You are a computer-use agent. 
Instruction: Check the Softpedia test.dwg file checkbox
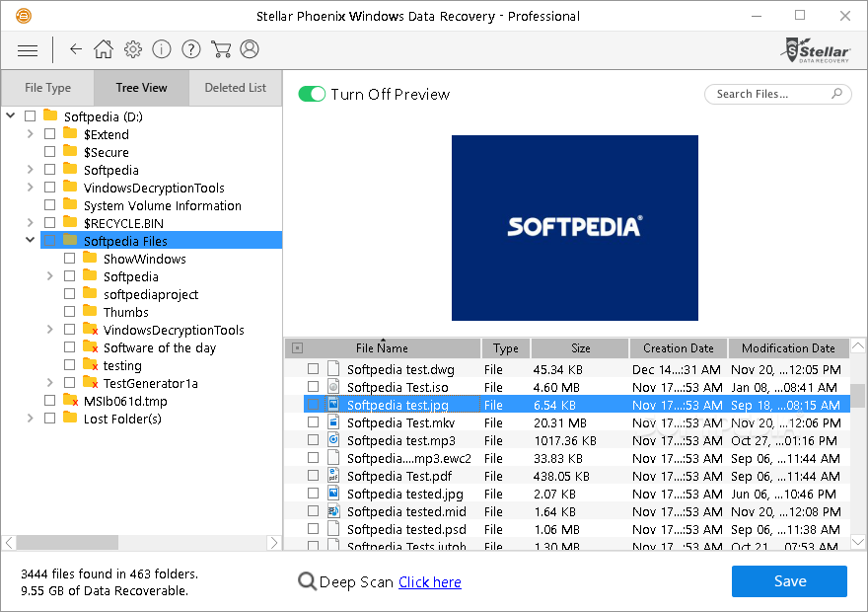[314, 368]
